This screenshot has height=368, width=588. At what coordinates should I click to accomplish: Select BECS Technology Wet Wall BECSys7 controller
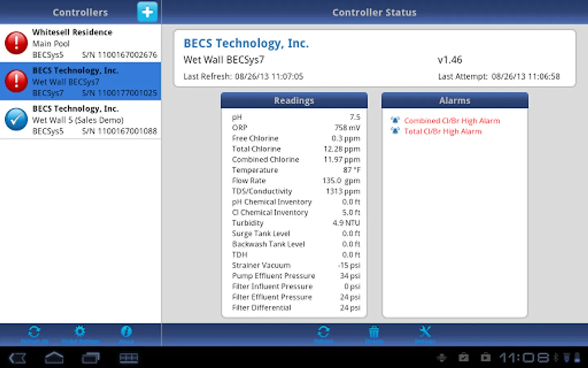pyautogui.click(x=80, y=81)
